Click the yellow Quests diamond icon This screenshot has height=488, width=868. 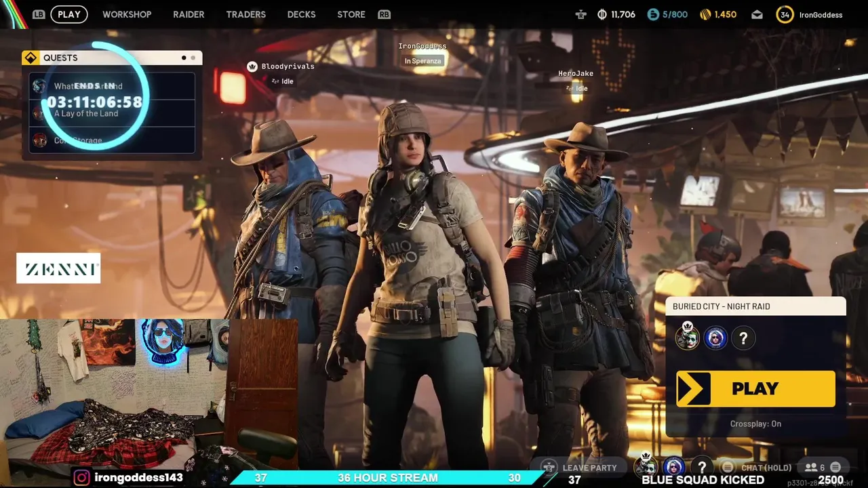(31, 58)
